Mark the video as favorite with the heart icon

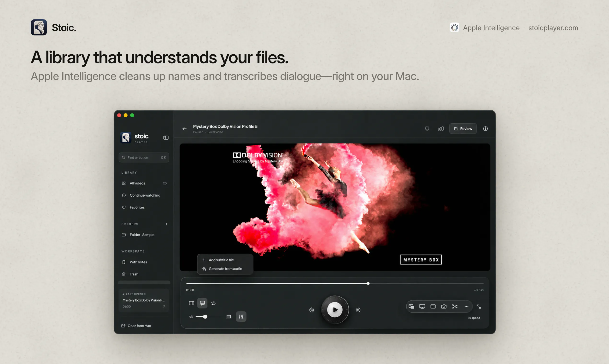pyautogui.click(x=427, y=129)
